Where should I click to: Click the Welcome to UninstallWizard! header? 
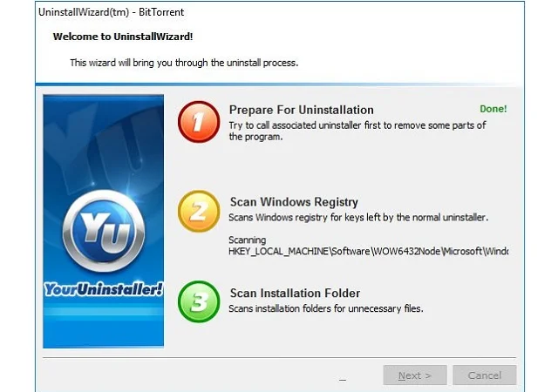coord(123,37)
